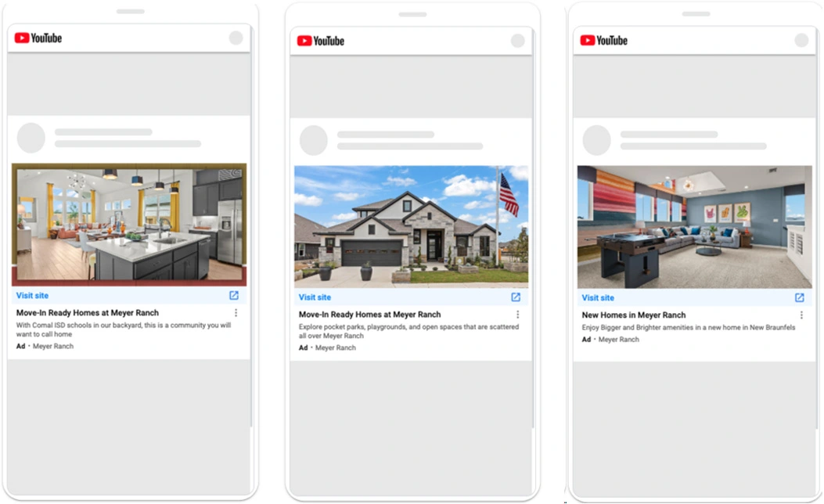Open the profile avatar circle in the middle phone header
Screen dimensions: 824x504
[x=517, y=41]
